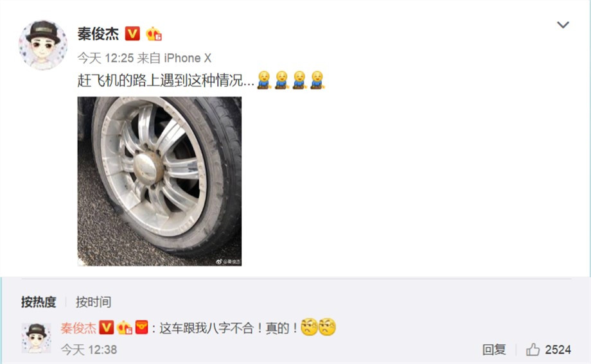
Task: Click the crown membership badge in post header
Action: [x=154, y=34]
